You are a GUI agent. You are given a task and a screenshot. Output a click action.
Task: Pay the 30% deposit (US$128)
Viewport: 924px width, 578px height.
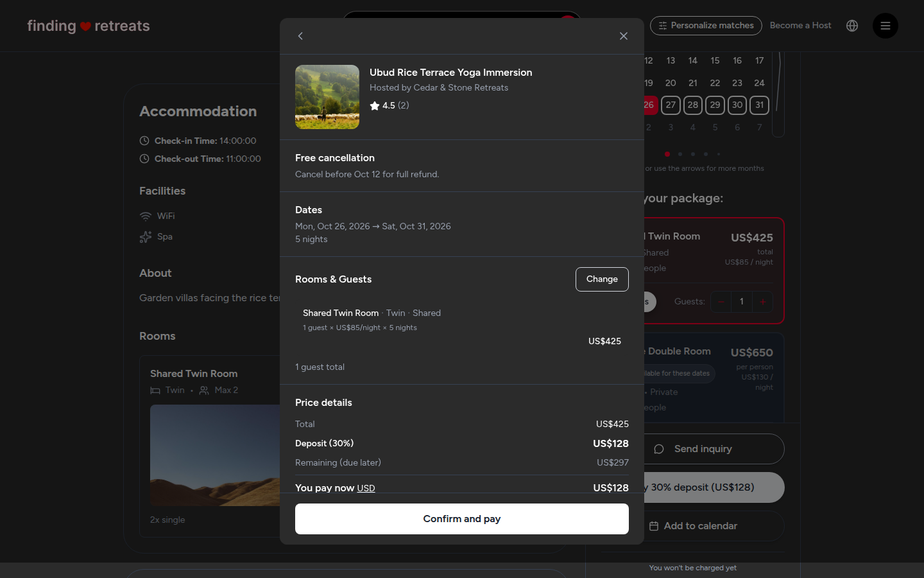(x=714, y=487)
